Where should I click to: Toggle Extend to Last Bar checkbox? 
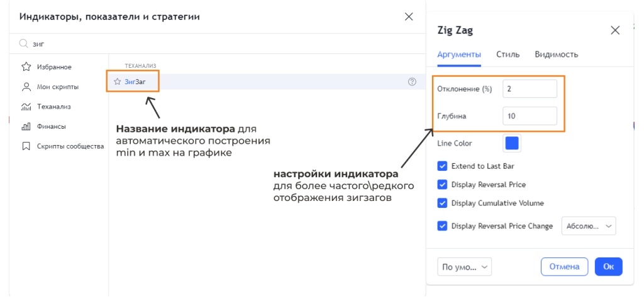pos(442,166)
